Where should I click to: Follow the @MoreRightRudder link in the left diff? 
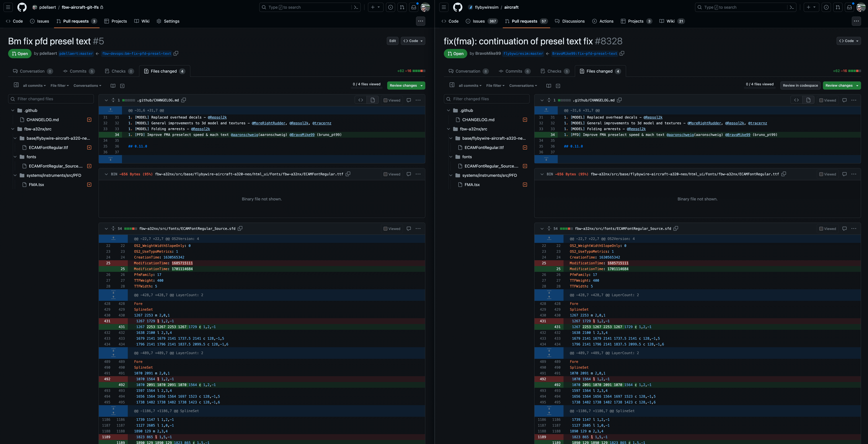(269, 123)
